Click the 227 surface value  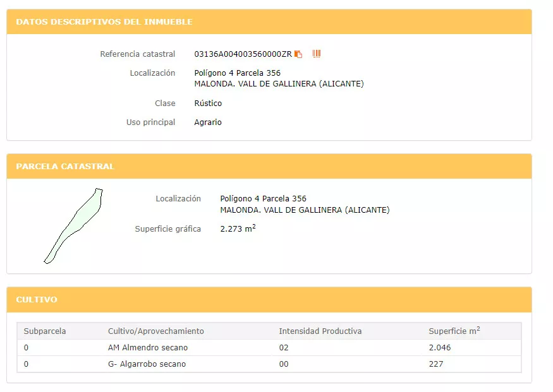pos(436,364)
